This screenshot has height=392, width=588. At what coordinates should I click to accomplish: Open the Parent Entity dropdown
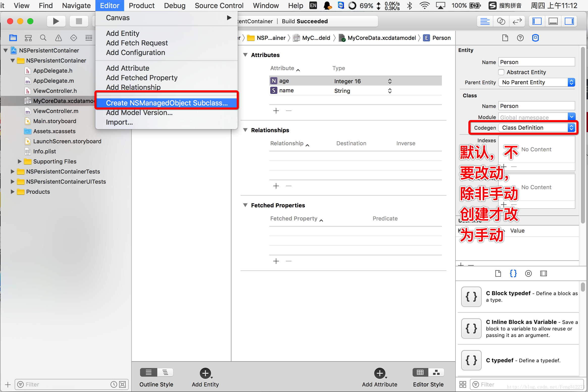click(537, 82)
